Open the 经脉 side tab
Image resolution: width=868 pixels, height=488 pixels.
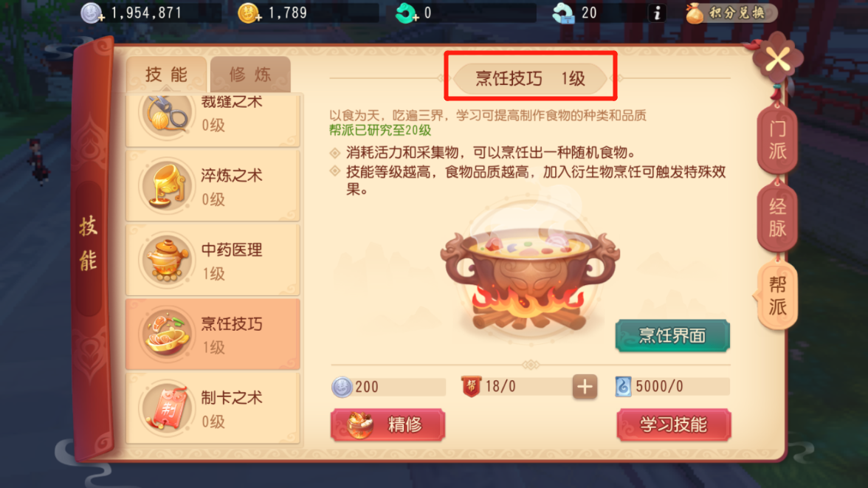[777, 218]
